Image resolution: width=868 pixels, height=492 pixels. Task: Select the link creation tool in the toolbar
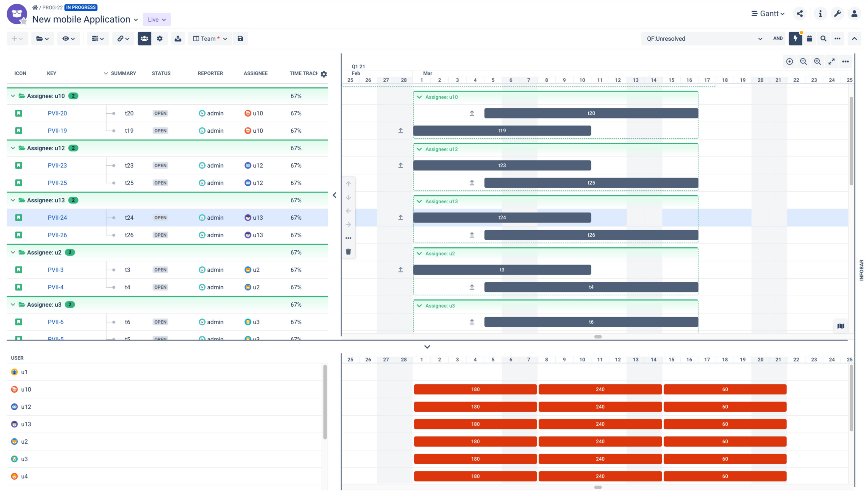121,39
